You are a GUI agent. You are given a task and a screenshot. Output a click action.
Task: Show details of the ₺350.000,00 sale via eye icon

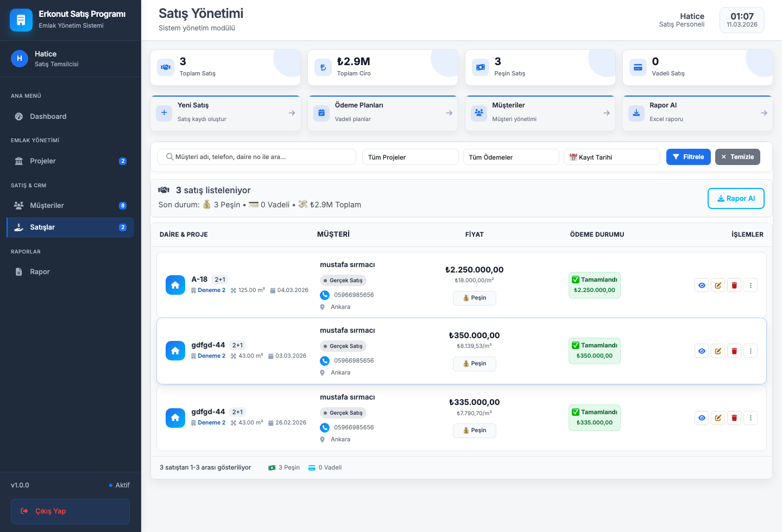click(x=702, y=351)
